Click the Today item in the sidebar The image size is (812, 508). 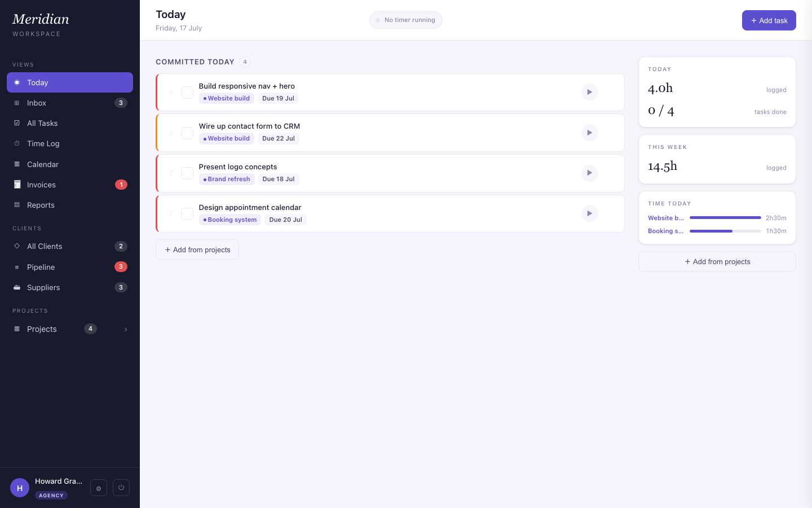coord(70,82)
